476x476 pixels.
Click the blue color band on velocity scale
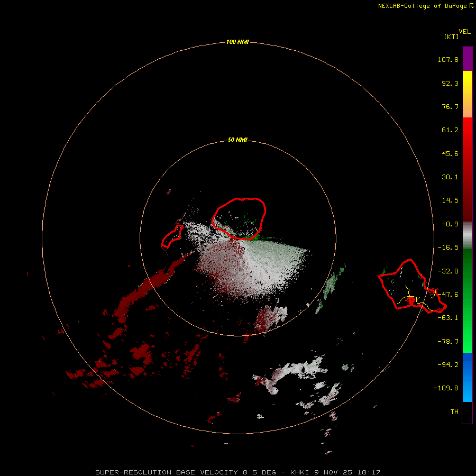[x=467, y=377]
